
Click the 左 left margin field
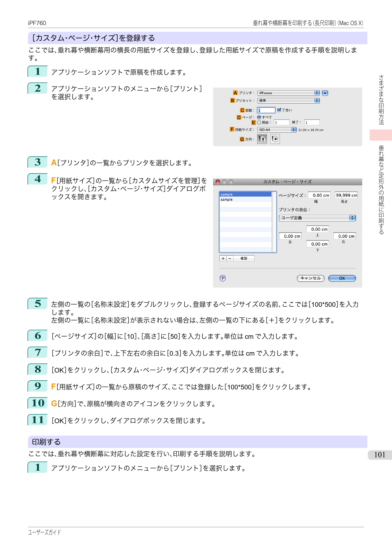290,236
